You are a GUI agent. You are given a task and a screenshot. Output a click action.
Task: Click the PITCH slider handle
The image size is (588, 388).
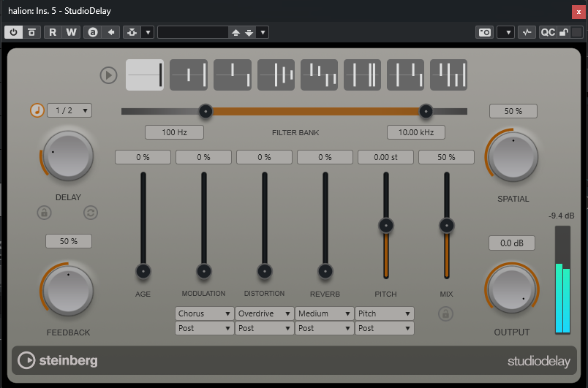pos(386,226)
